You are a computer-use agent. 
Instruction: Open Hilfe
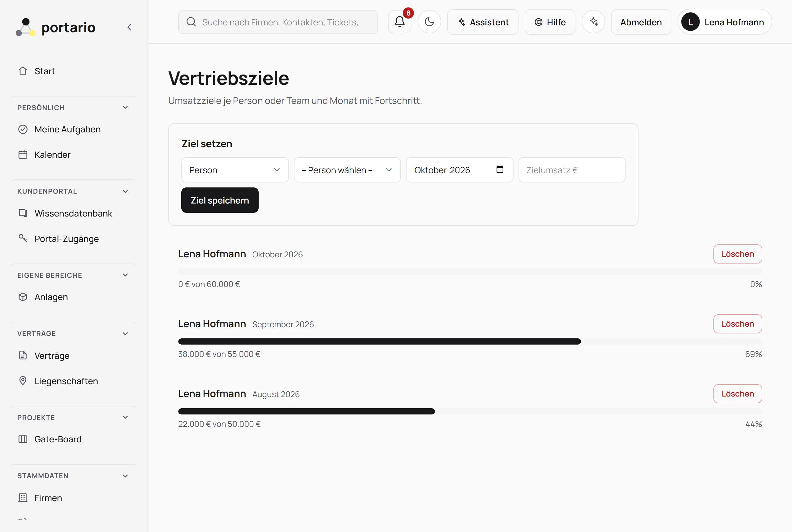tap(550, 22)
